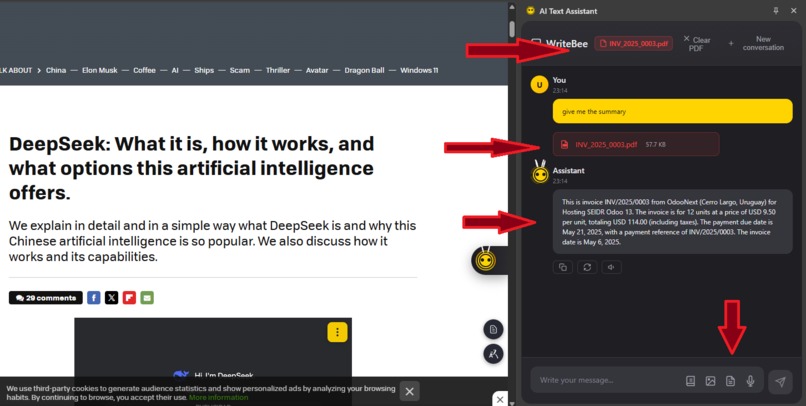Viewport: 806px width, 406px height.
Task: Open the China topic link
Action: point(56,70)
